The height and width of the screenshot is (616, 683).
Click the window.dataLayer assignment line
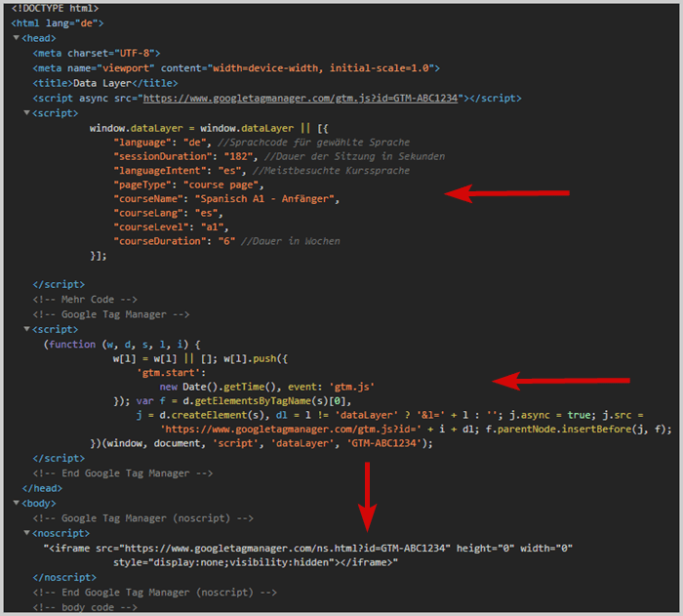point(209,128)
